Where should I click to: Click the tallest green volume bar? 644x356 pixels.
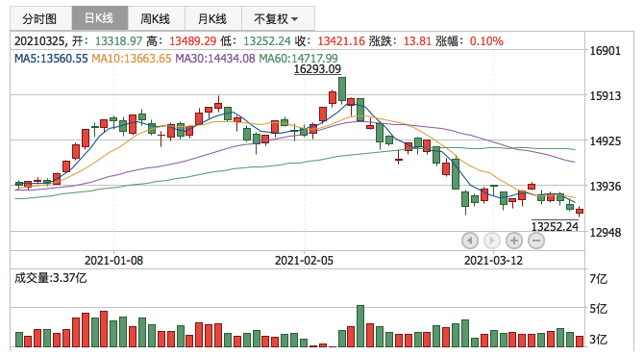click(360, 326)
